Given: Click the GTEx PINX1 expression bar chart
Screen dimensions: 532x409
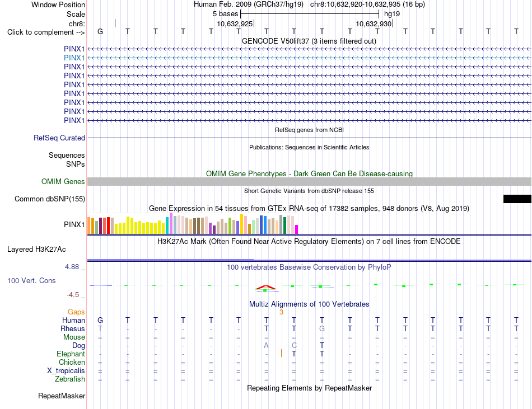Looking at the screenshot, I should pos(193,224).
